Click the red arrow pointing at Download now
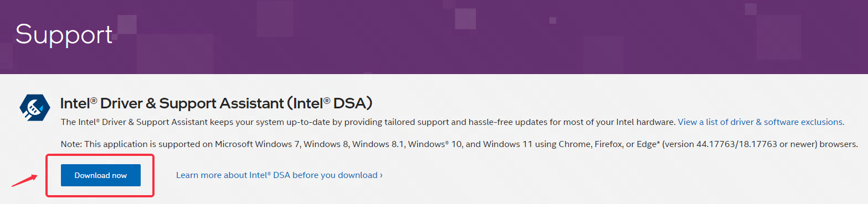 tap(24, 180)
